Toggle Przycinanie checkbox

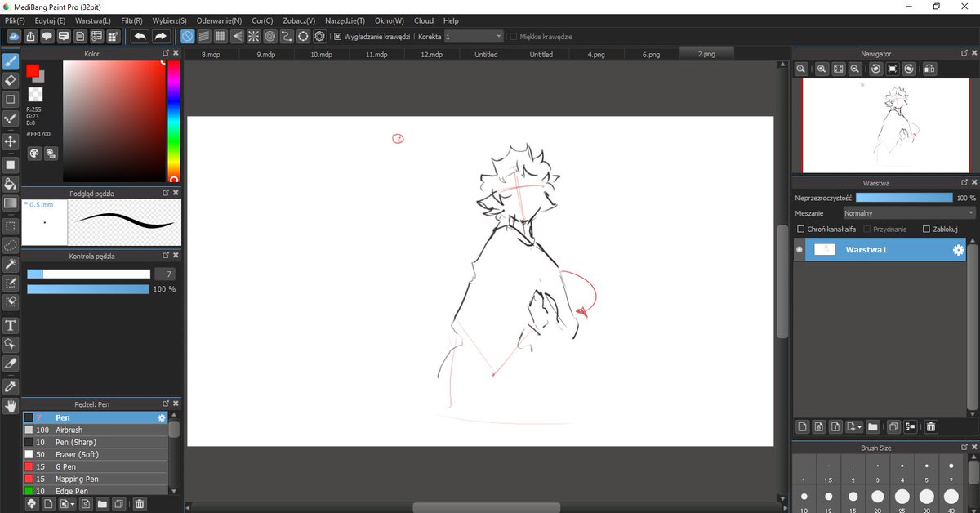coord(867,230)
